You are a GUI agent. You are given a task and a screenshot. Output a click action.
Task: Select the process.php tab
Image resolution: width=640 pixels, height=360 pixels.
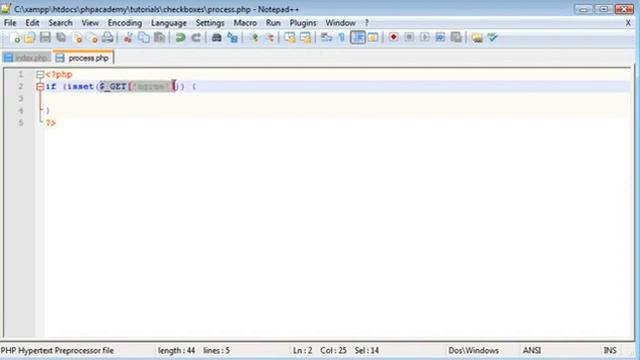click(x=83, y=58)
